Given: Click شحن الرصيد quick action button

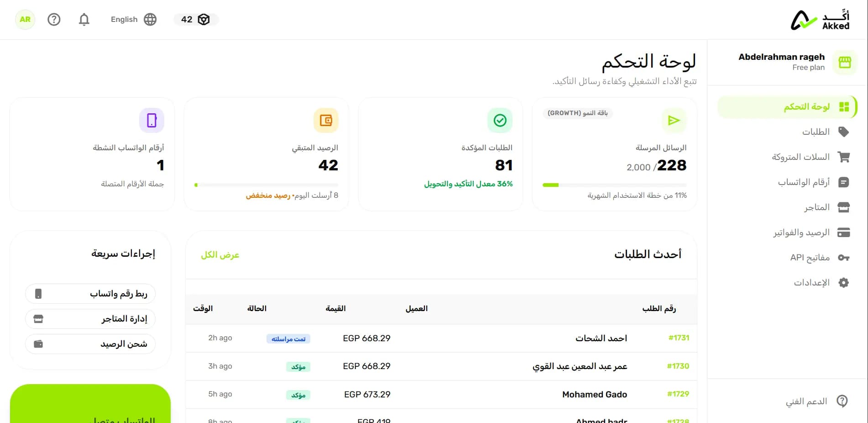Looking at the screenshot, I should click(90, 344).
